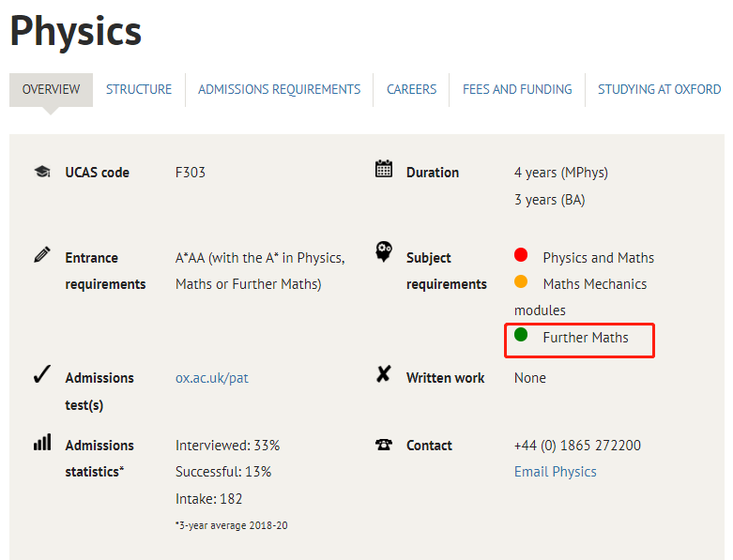Click the graduation cap UCAS code icon
This screenshot has width=733, height=560.
coord(41,172)
